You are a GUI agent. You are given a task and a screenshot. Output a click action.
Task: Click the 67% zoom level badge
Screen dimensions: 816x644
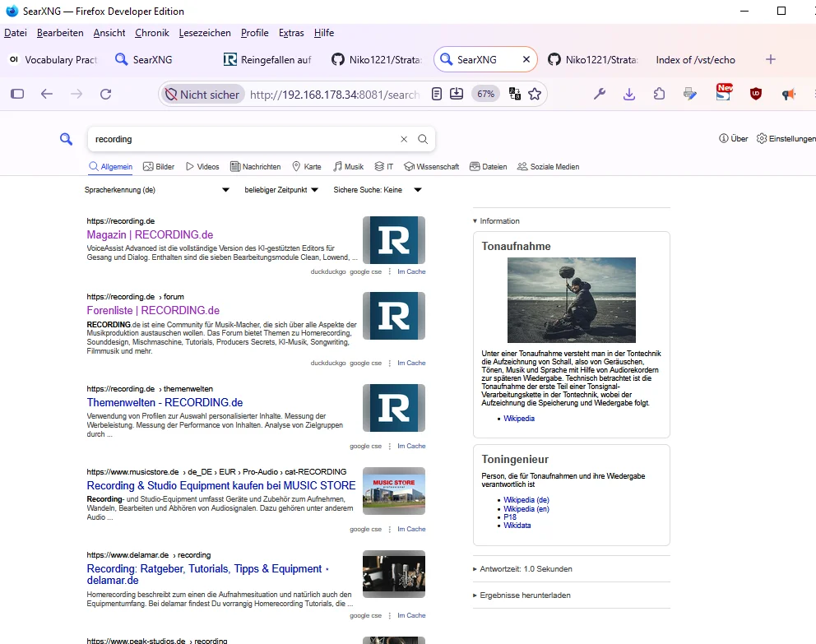[x=485, y=94]
